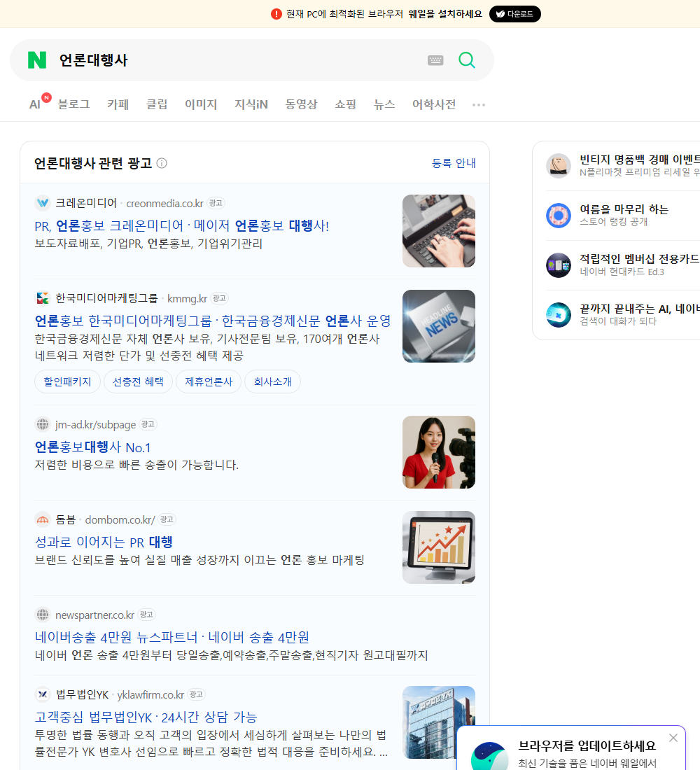
Task: Switch to the 어학사전 tab
Action: [x=434, y=104]
